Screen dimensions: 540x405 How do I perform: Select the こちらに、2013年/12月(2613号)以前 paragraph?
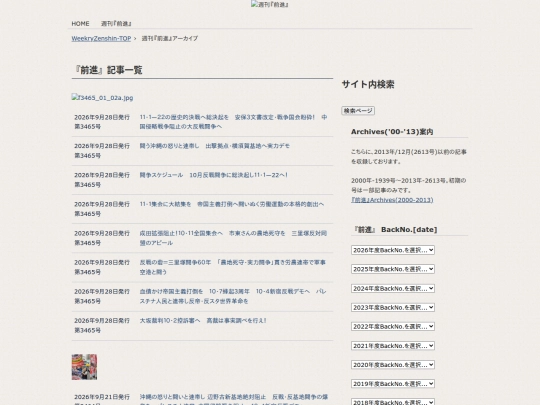point(409,156)
